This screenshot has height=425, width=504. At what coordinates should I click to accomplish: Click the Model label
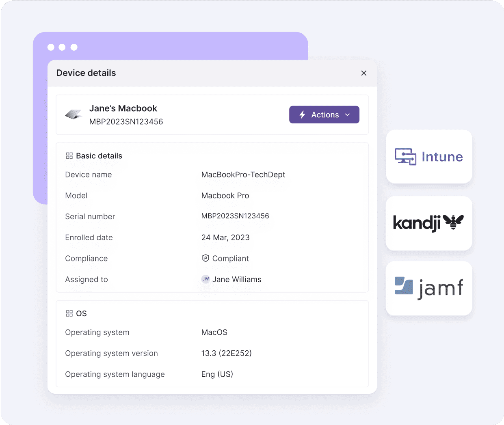tap(76, 196)
